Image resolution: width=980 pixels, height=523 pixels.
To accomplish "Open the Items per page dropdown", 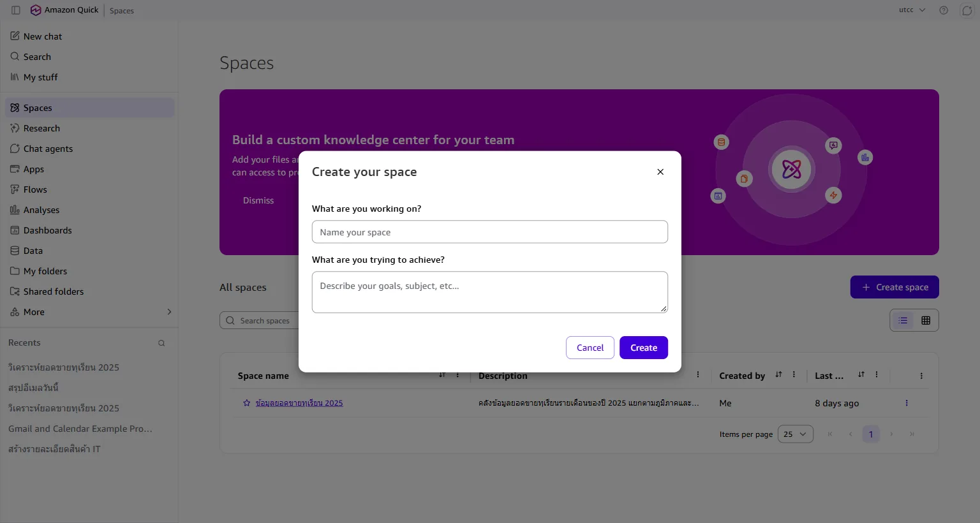I will click(796, 434).
